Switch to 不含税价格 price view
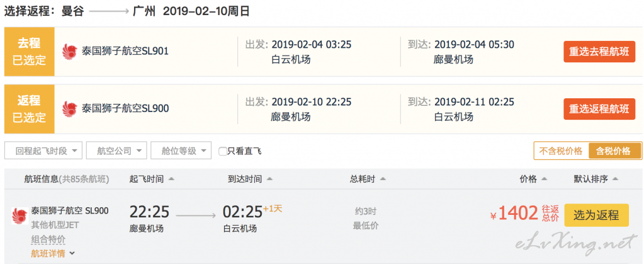The width and height of the screenshot is (644, 264). 561,151
